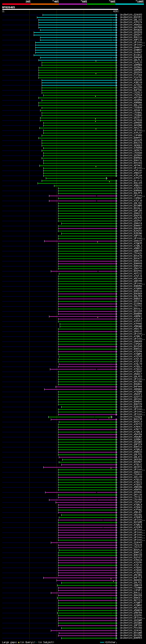The height and width of the screenshot is (644, 146).
Task: Click label UniRef100_A9SJV9
Action: 131,477
